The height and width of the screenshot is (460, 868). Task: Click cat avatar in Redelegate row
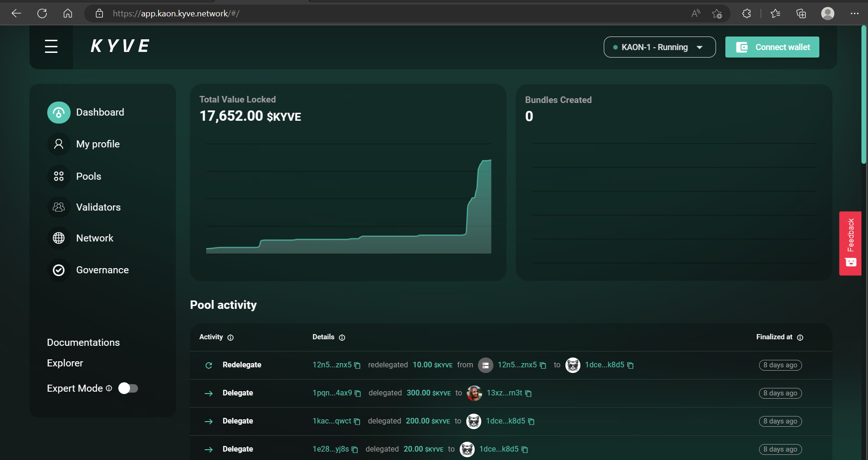click(x=573, y=365)
